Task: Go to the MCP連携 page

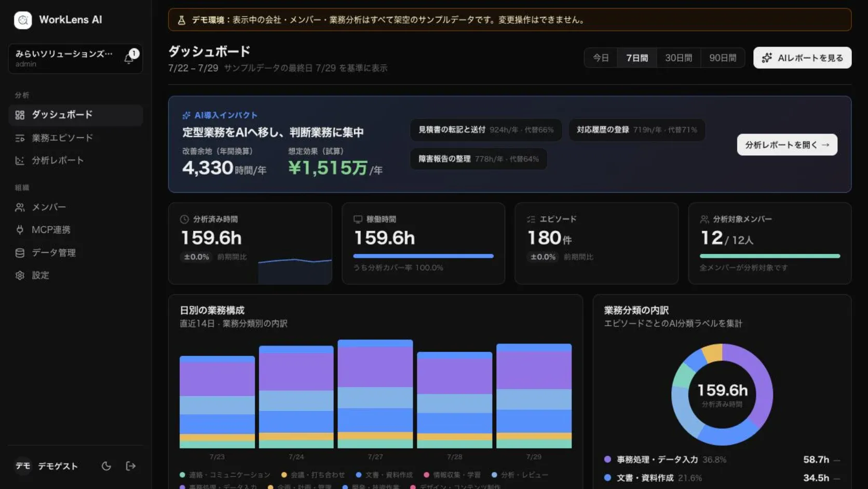Action: tap(76, 230)
